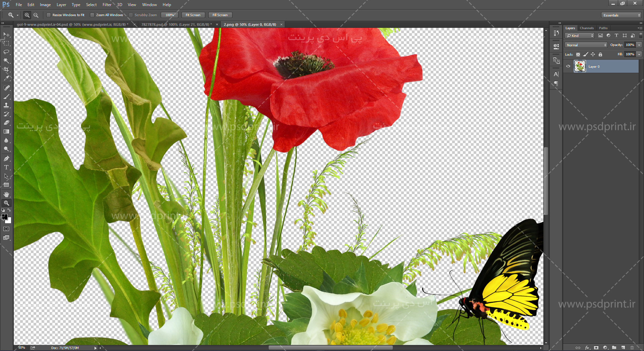Screen dimensions: 644x351
Task: Open the Character panel icon
Action: pos(556,74)
